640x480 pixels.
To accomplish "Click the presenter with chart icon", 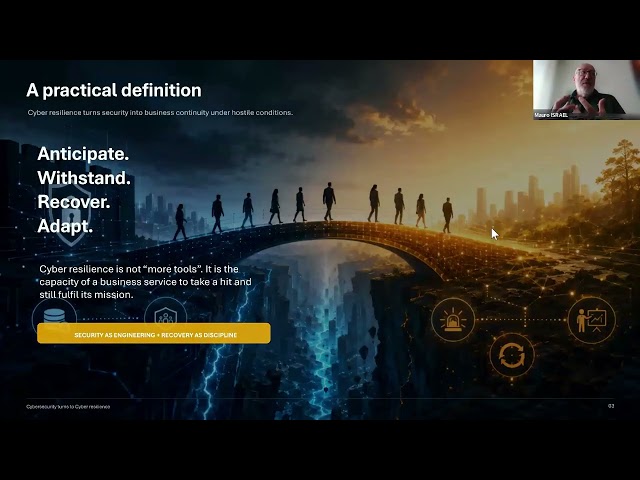I will [x=592, y=320].
